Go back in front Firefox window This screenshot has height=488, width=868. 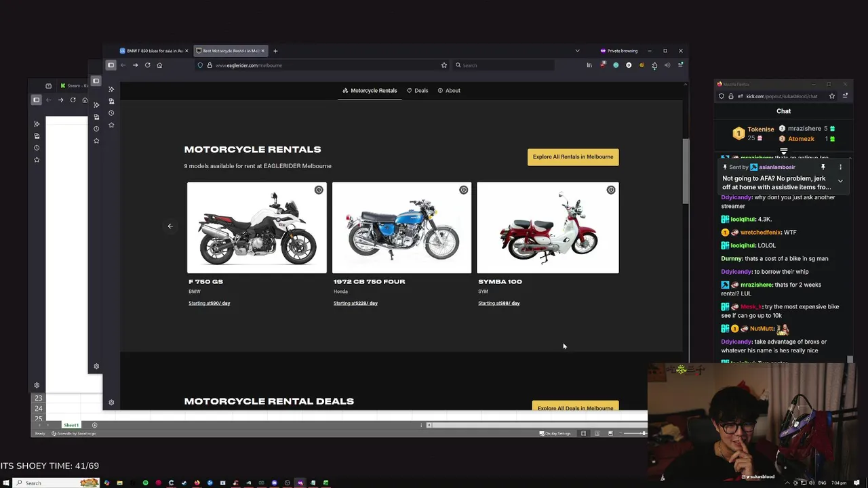click(x=123, y=65)
